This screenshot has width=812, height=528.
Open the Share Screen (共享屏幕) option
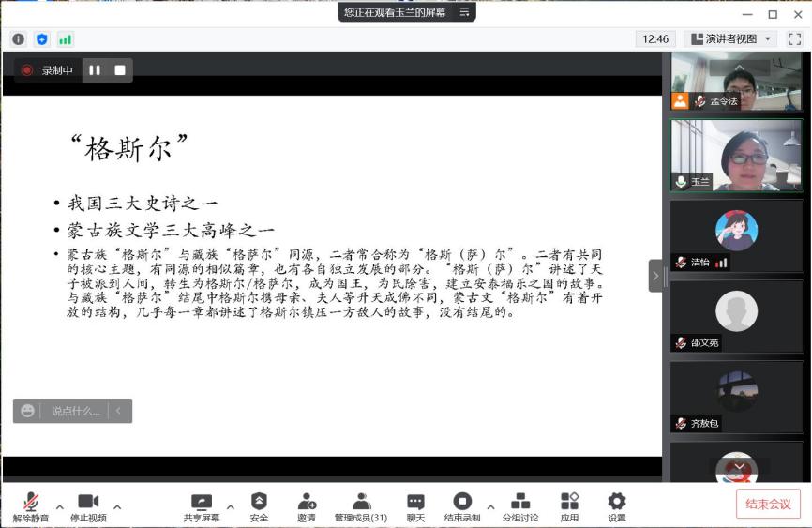click(202, 506)
